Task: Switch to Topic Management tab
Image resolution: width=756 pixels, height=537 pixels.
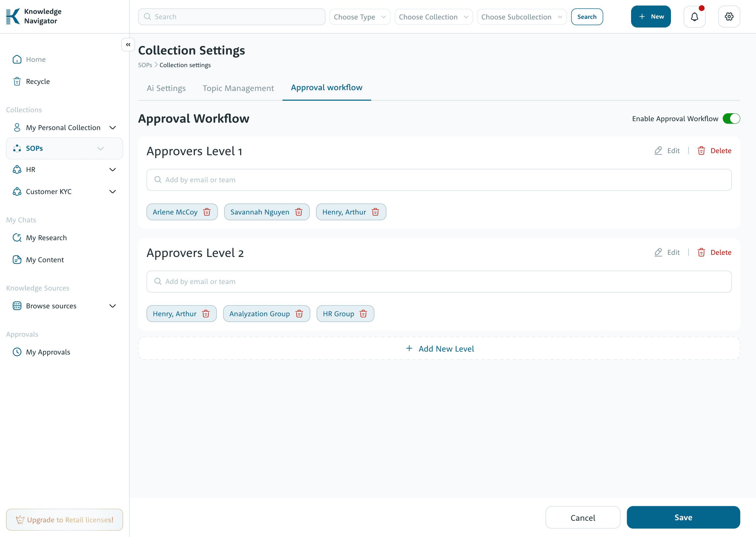Action: (238, 88)
